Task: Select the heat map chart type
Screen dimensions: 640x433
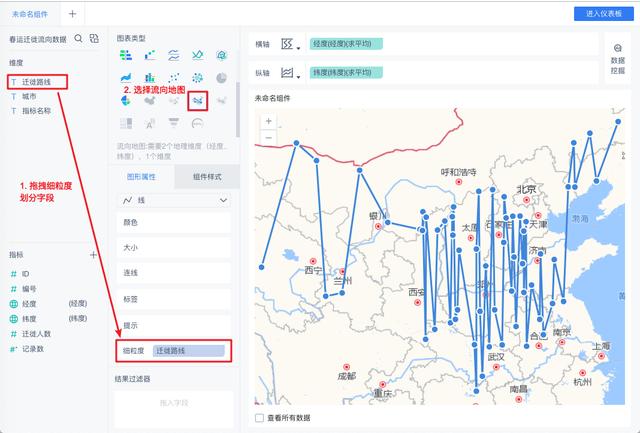Action: [222, 100]
